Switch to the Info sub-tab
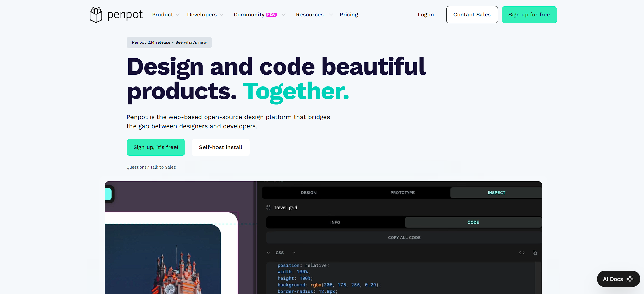 335,222
